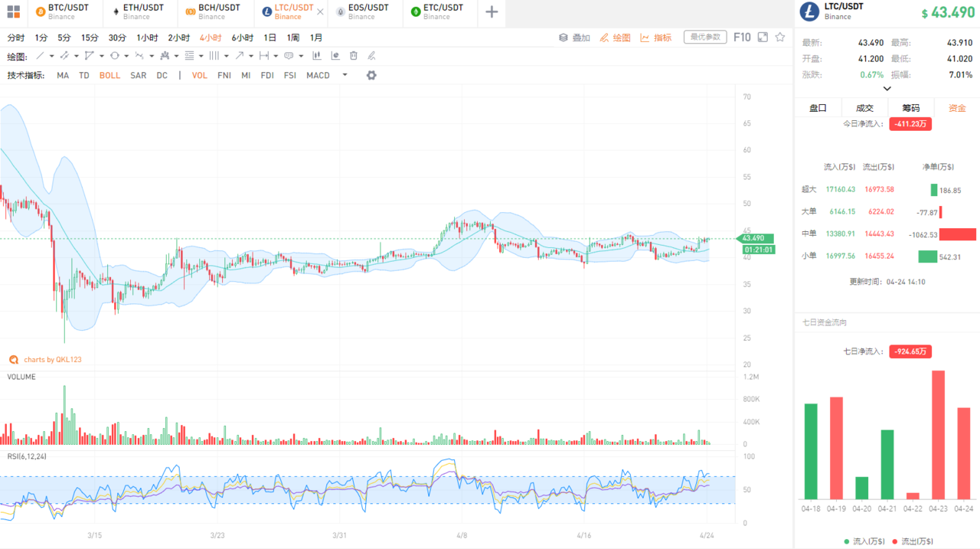The width and height of the screenshot is (980, 549).
Task: Select the vertical cycle lines tool
Action: point(214,56)
